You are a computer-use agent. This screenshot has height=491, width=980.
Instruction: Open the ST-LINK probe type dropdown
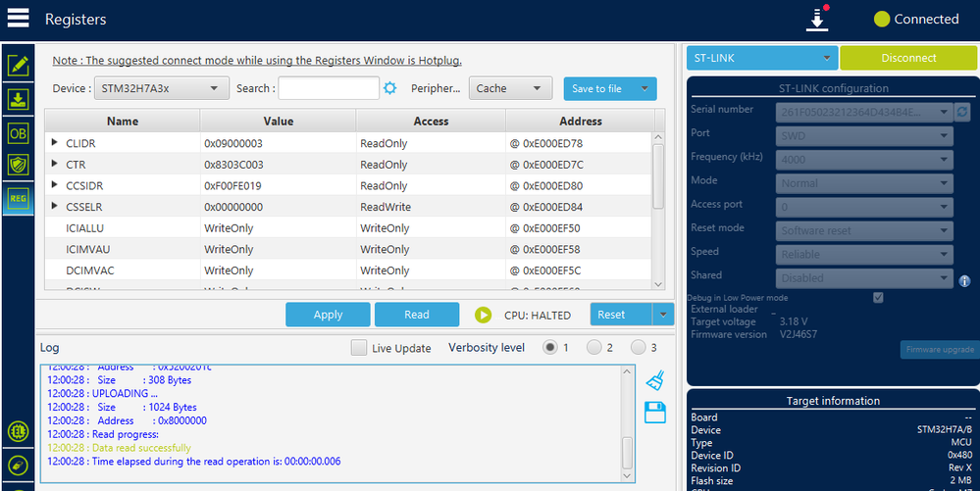click(762, 58)
